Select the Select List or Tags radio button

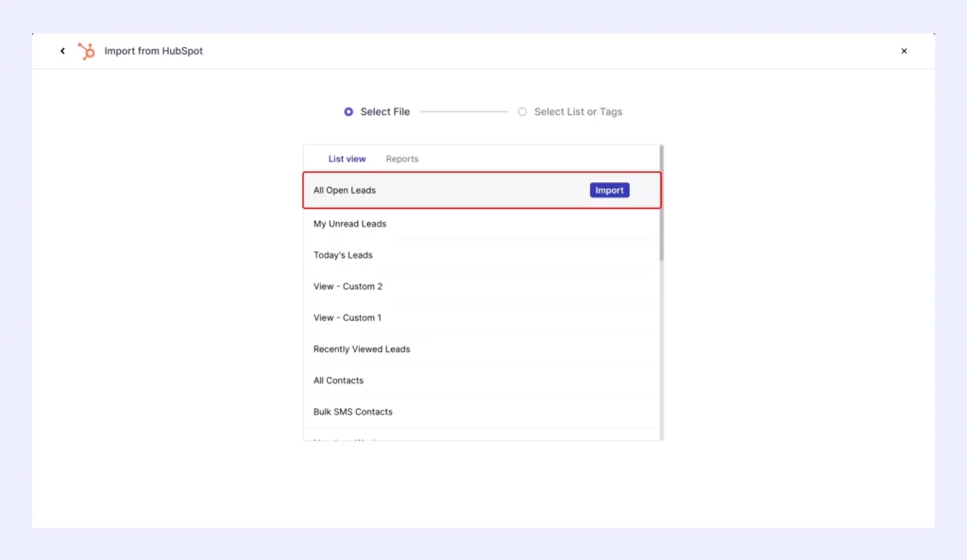click(x=522, y=111)
